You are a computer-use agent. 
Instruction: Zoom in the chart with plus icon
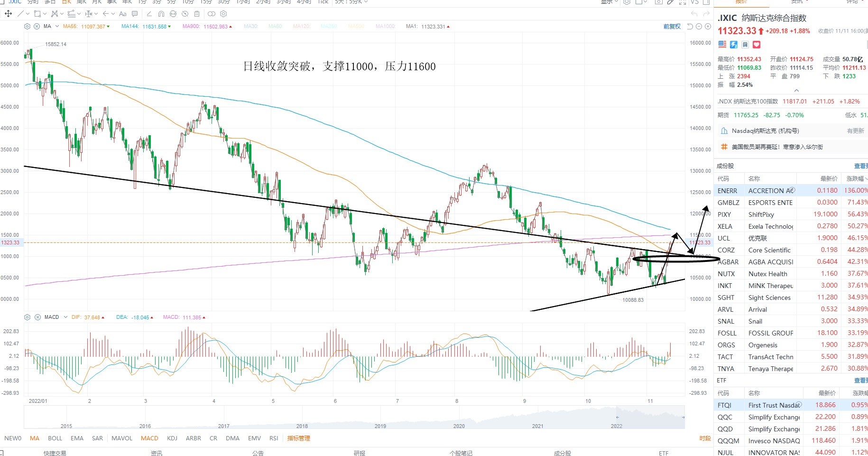708,27
